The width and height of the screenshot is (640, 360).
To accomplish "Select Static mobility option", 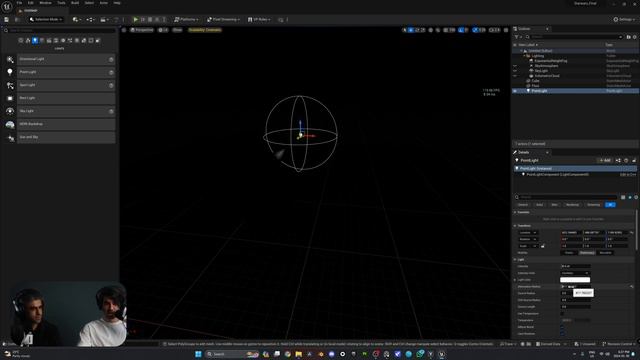I will [x=569, y=253].
